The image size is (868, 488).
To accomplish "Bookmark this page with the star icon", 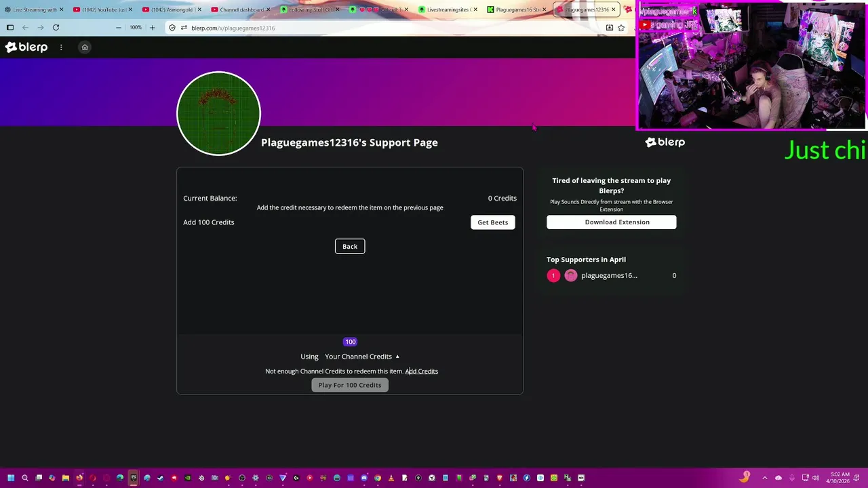I will coord(621,28).
